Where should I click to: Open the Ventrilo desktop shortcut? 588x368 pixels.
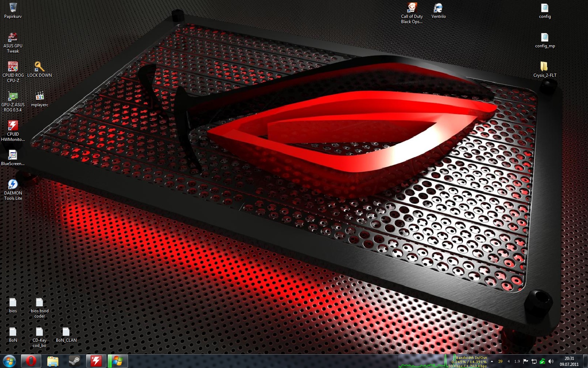pos(439,11)
